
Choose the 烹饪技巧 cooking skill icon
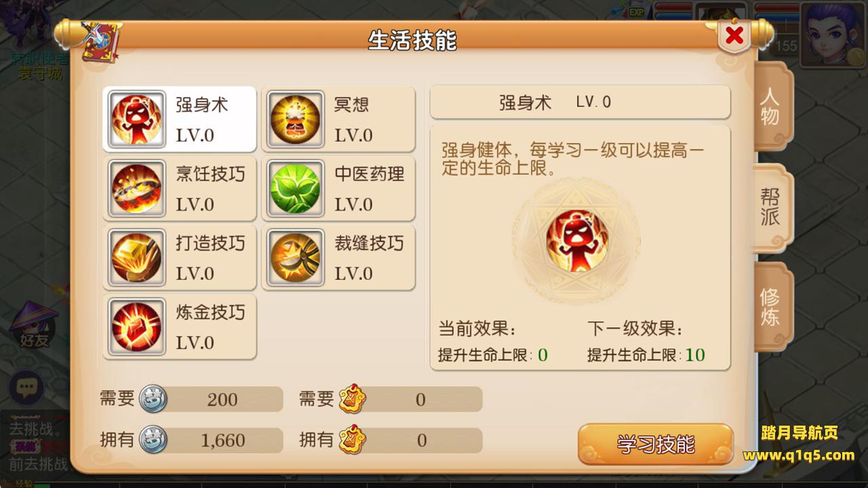(137, 188)
